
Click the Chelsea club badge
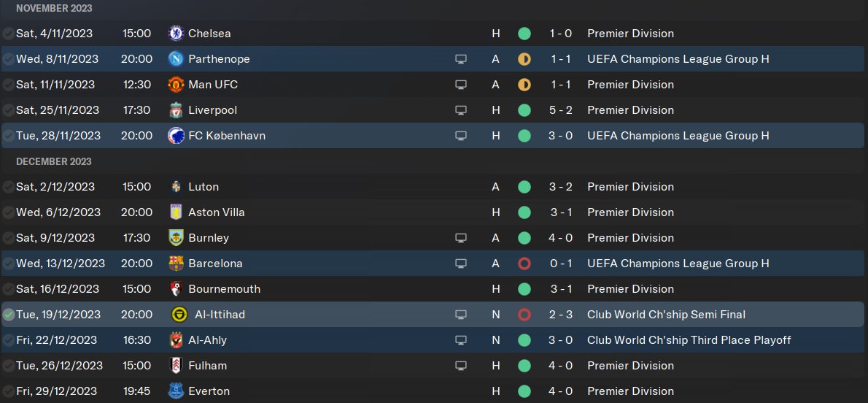click(x=176, y=34)
